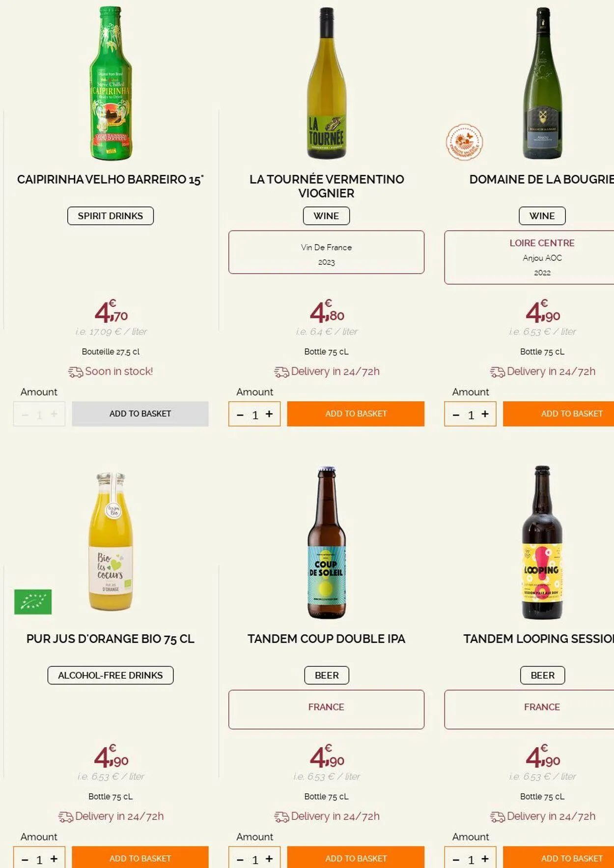Increase Domaine de la Bougrie quantity
Image resolution: width=614 pixels, height=868 pixels.
(485, 414)
